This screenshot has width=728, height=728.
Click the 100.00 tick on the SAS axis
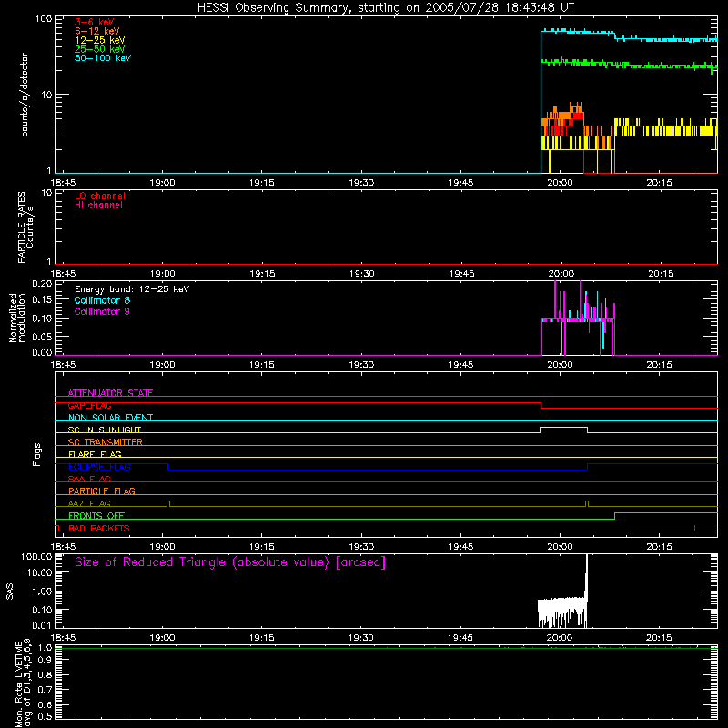pos(36,557)
